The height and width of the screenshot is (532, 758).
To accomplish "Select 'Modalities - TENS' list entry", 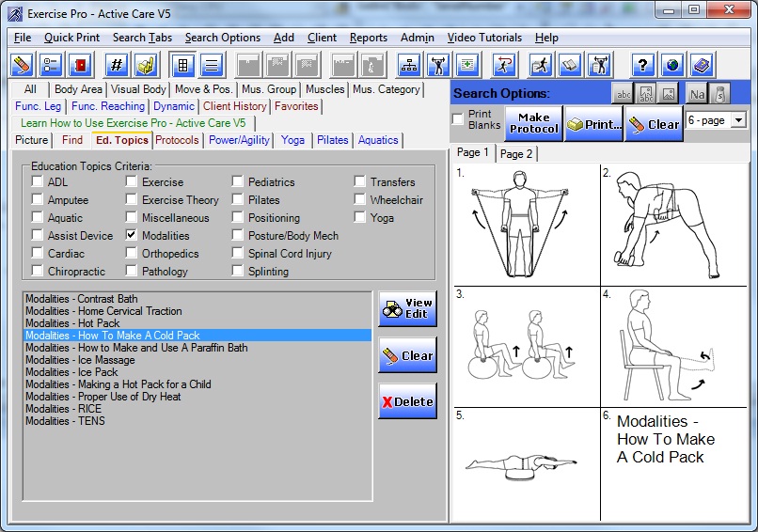I will [197, 421].
